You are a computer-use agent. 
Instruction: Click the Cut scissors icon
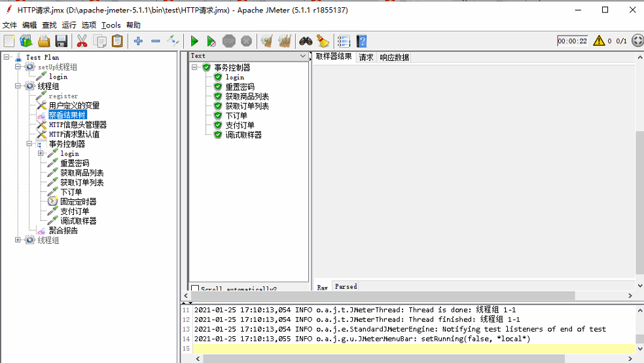click(82, 41)
